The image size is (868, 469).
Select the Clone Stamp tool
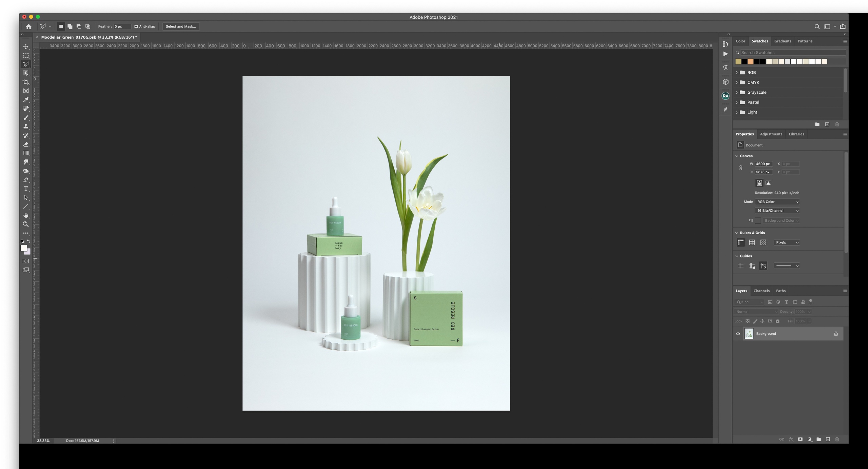[26, 127]
